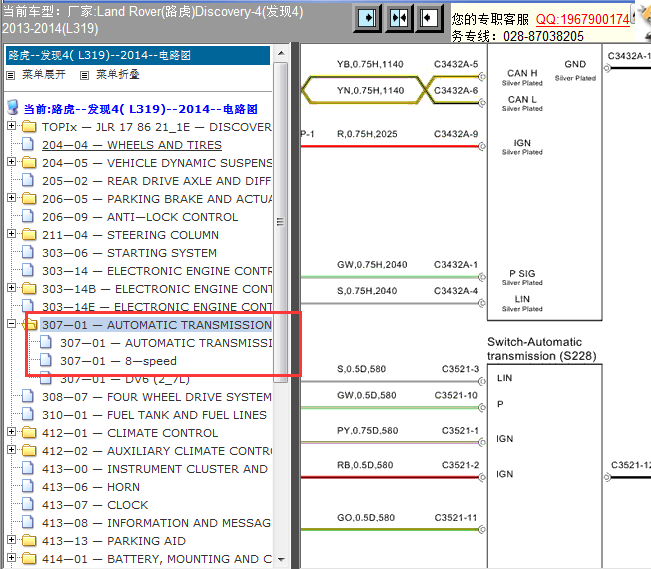Expand the 303-14B Electronic Engine Control node

pos(12,287)
